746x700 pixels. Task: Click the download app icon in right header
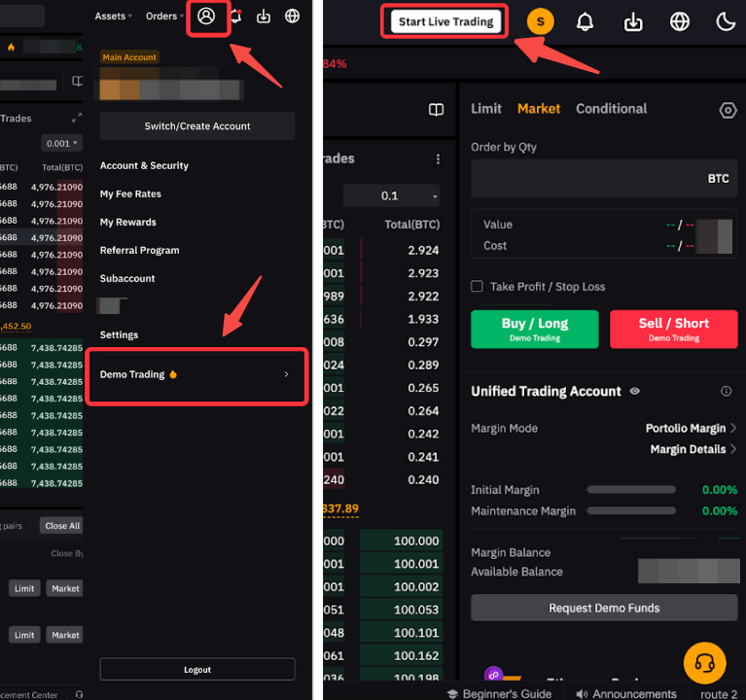point(632,21)
